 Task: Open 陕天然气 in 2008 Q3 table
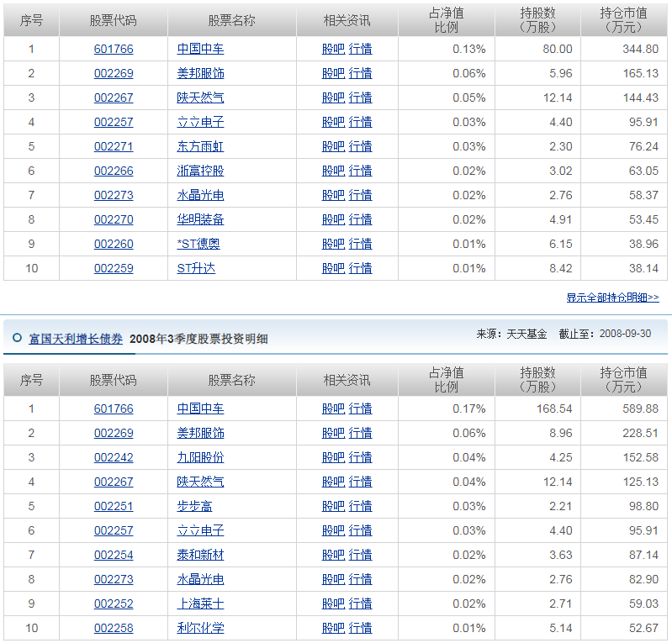pyautogui.click(x=200, y=482)
